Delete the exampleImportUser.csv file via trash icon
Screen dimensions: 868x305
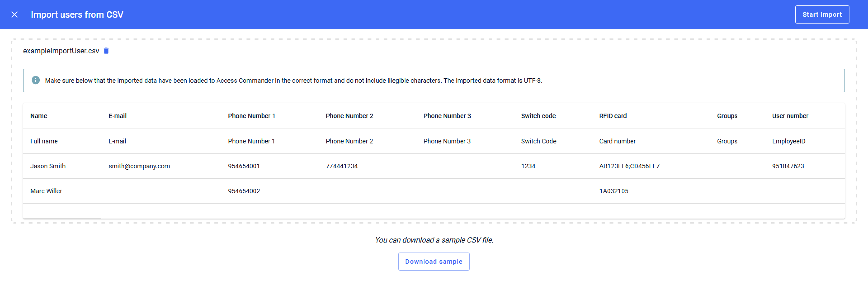pos(106,51)
